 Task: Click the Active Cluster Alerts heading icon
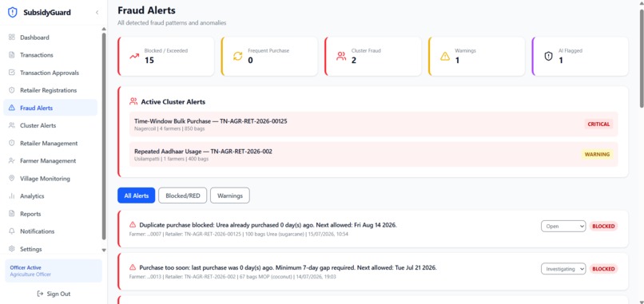[133, 101]
